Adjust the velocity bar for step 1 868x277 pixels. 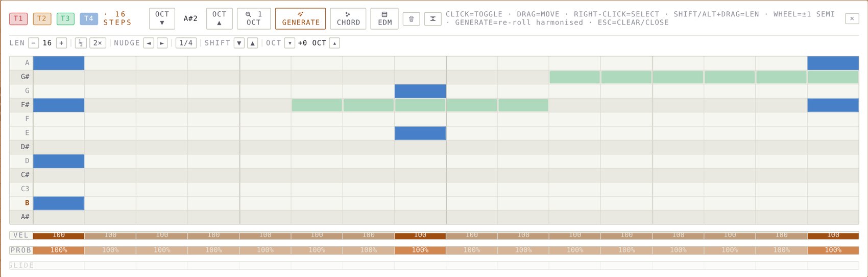[x=59, y=236]
